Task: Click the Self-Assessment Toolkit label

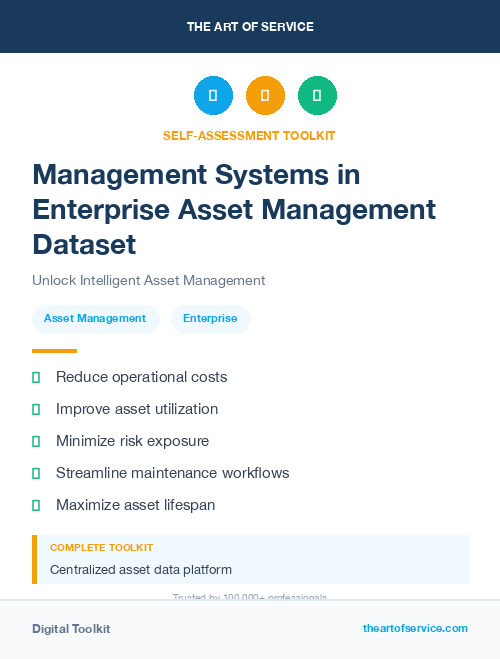Action: (249, 136)
